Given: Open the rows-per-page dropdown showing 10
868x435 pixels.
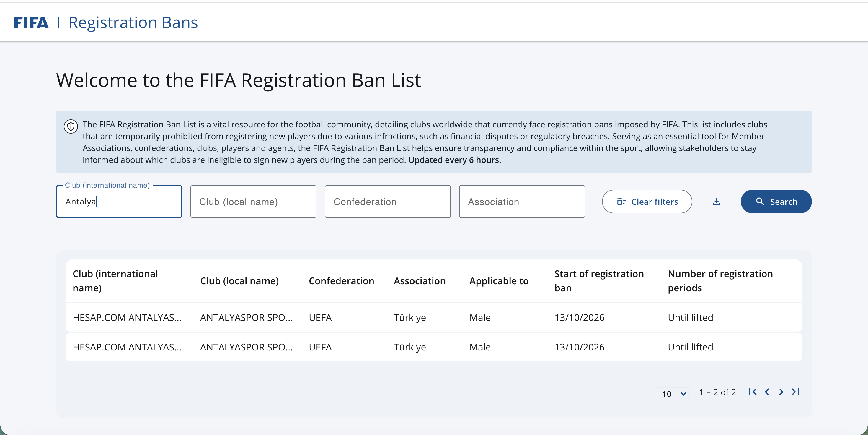Looking at the screenshot, I should click(673, 394).
